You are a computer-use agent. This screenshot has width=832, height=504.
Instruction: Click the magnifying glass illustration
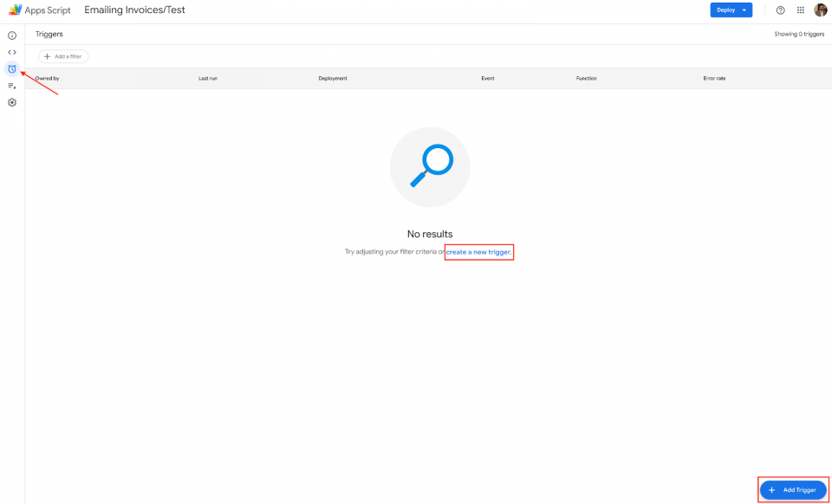[x=429, y=166]
